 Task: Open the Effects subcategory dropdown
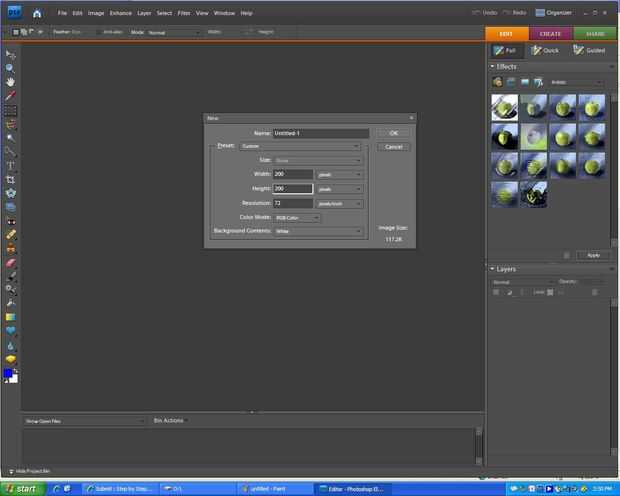(x=576, y=82)
